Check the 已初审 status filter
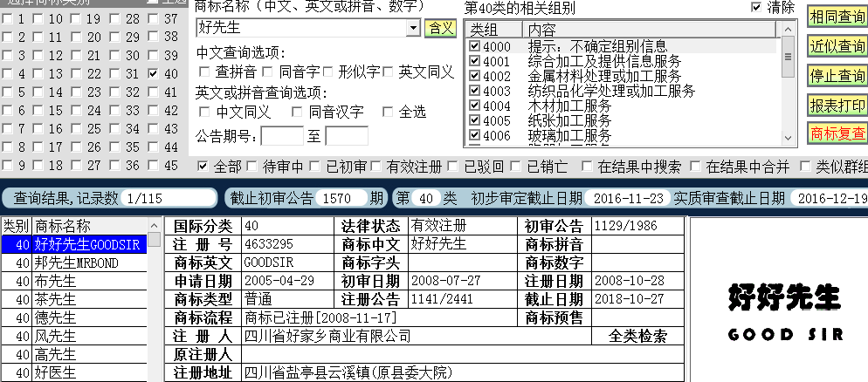 (315, 166)
